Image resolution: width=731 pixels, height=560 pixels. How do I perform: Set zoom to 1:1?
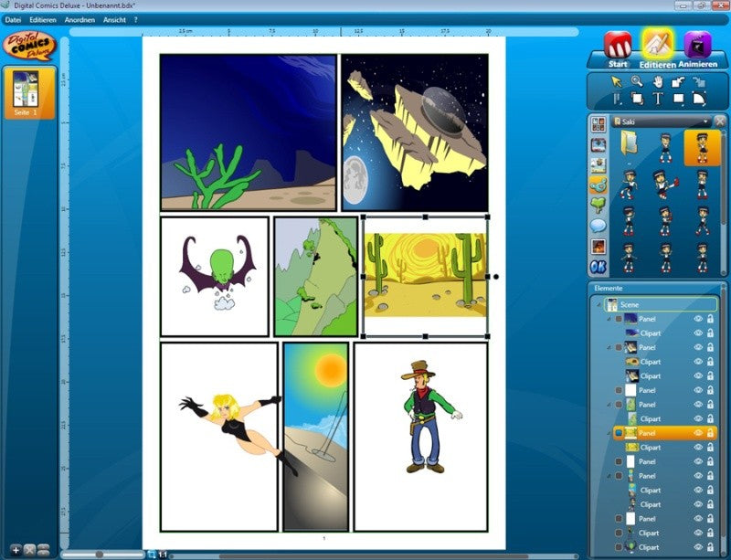click(163, 555)
